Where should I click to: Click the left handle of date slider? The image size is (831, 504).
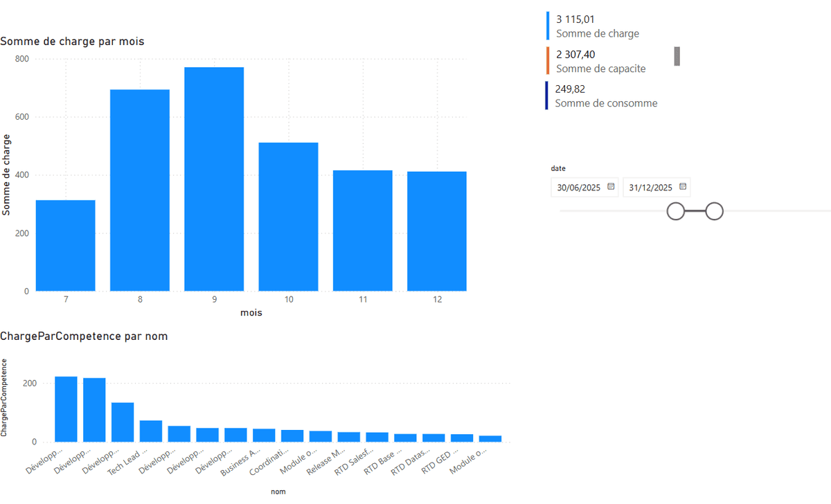[676, 211]
